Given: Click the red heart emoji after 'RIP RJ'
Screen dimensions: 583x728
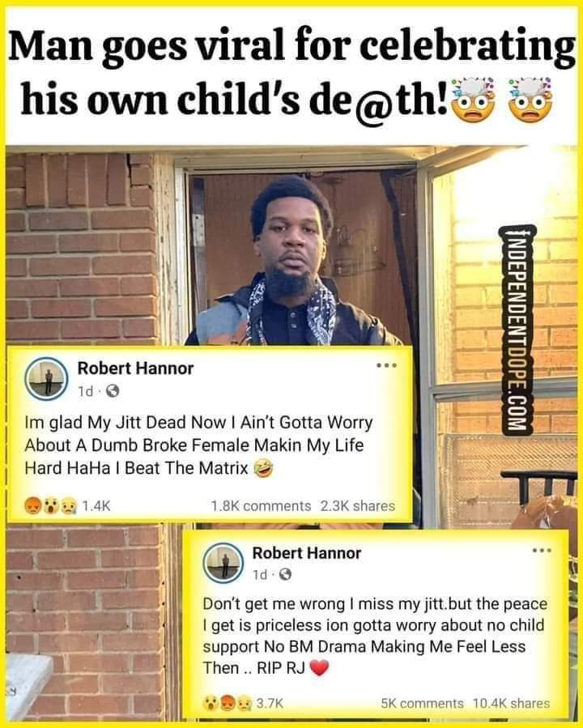Looking at the screenshot, I should click(x=319, y=668).
